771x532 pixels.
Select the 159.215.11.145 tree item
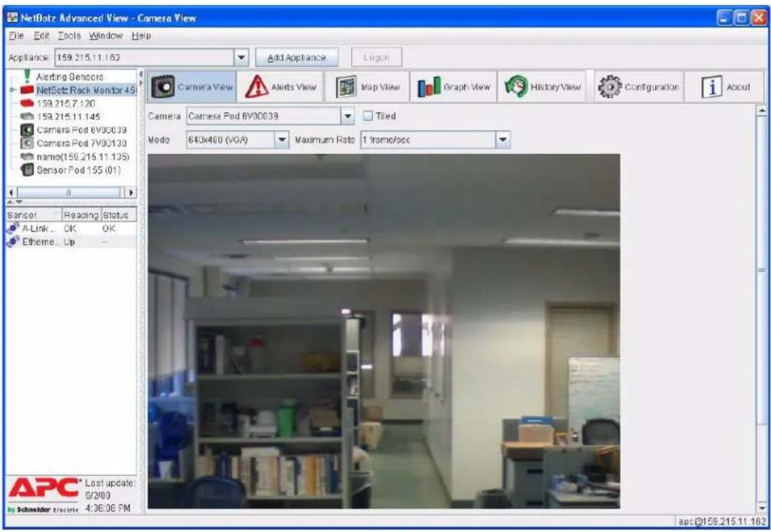click(68, 117)
